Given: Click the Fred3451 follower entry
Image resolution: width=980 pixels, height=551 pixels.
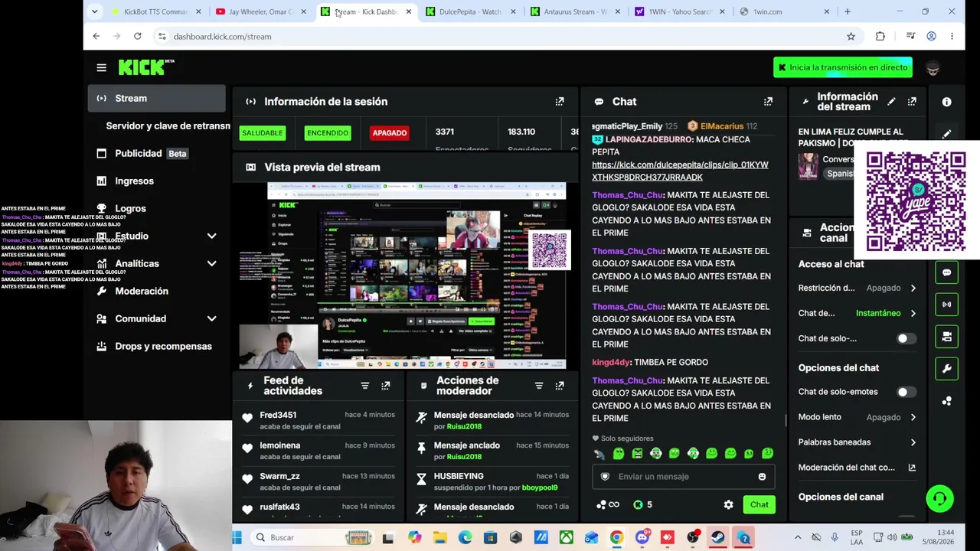Looking at the screenshot, I should coord(318,420).
